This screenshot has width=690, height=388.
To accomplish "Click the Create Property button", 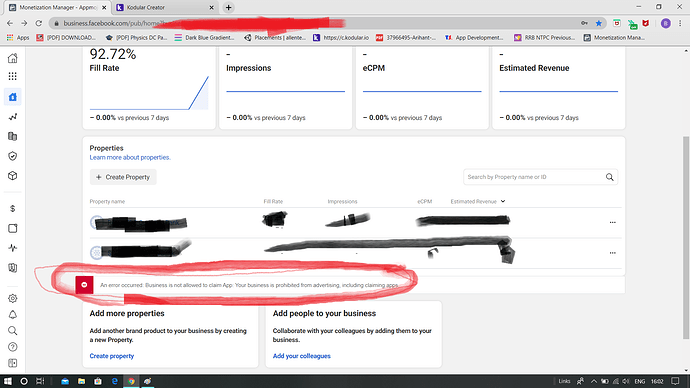I will 123,177.
